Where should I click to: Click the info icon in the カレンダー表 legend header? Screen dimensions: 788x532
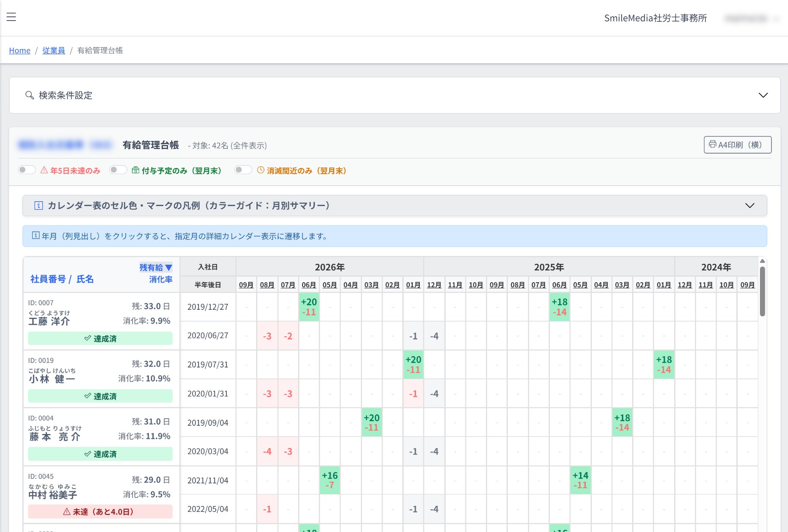tap(39, 205)
